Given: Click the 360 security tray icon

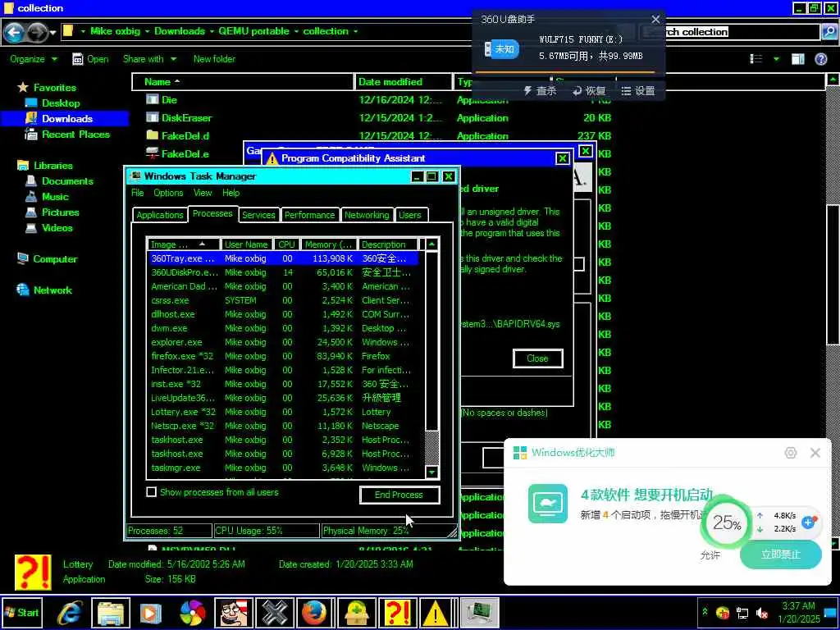Looking at the screenshot, I should 723,613.
